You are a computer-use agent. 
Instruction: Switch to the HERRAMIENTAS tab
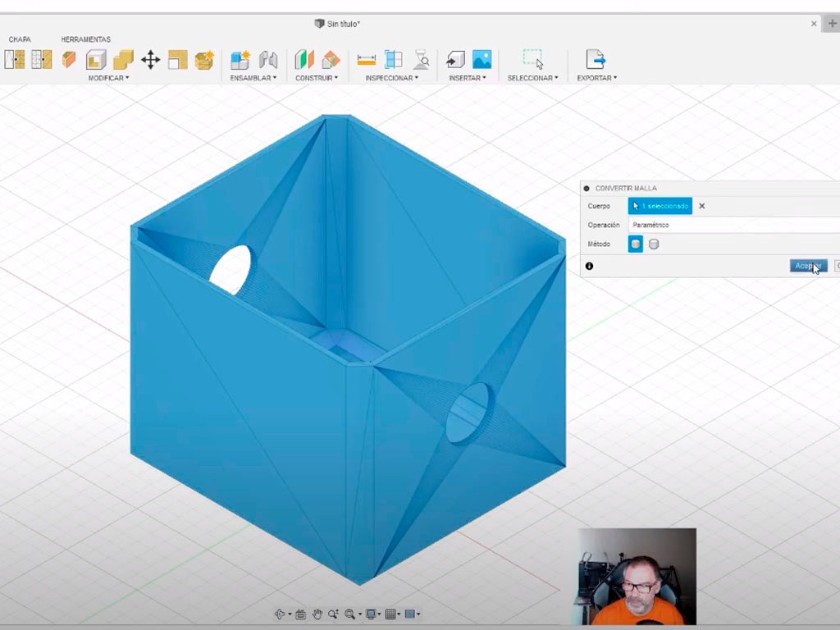coord(85,39)
